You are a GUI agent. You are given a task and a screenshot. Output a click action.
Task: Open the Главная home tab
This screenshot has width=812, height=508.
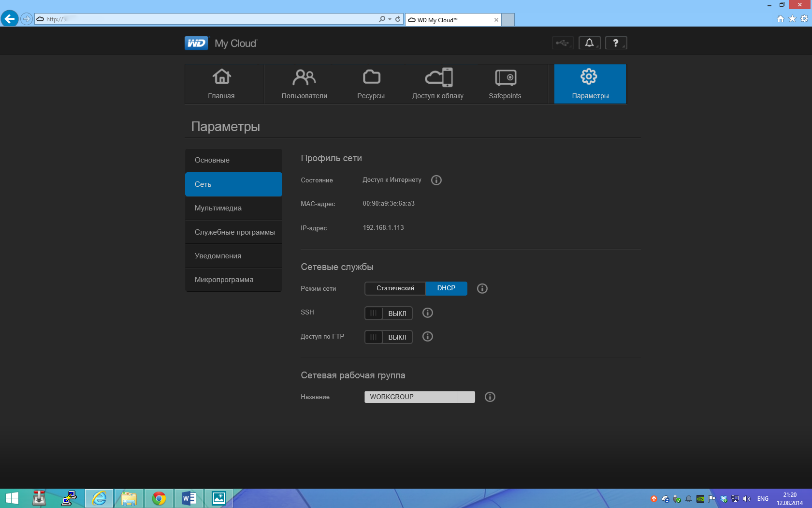pos(221,84)
